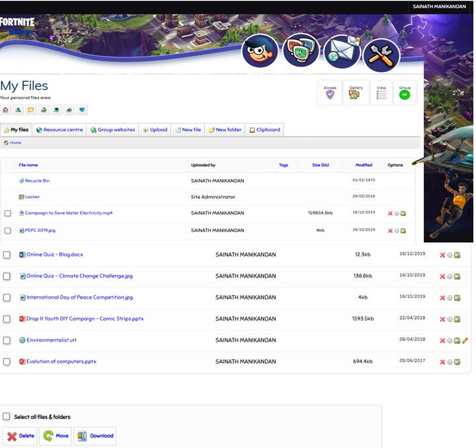Click the coloured balls shortcut icon
The width and height of the screenshot is (476, 448).
[x=19, y=110]
